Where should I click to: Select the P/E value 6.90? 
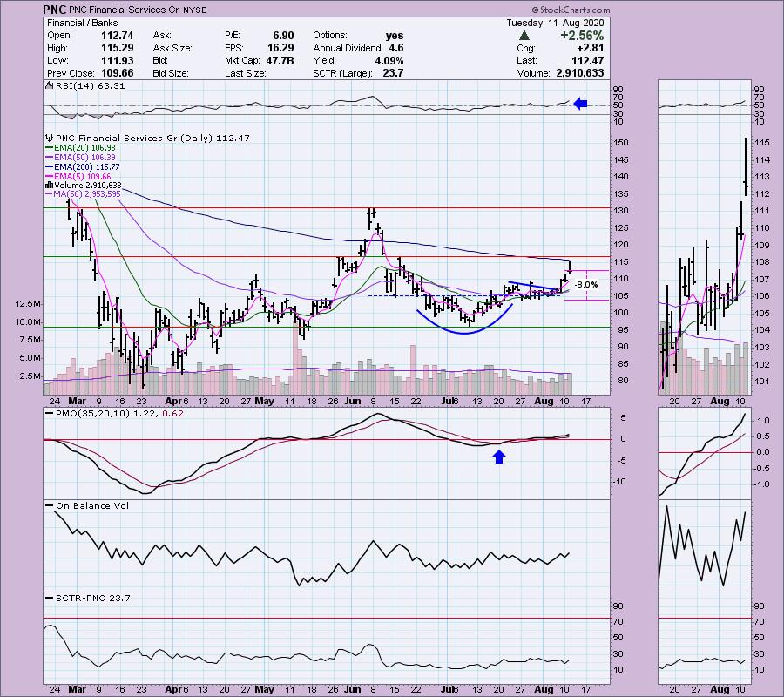click(x=283, y=36)
